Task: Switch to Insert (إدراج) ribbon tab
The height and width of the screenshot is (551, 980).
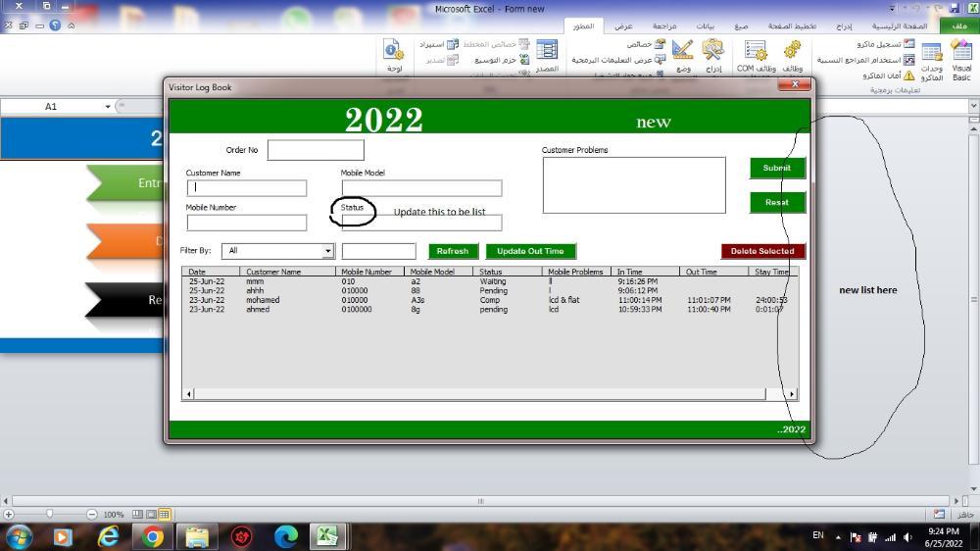Action: (x=844, y=25)
